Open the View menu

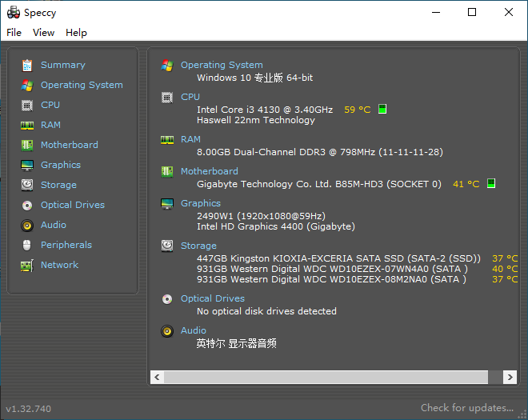coord(43,33)
